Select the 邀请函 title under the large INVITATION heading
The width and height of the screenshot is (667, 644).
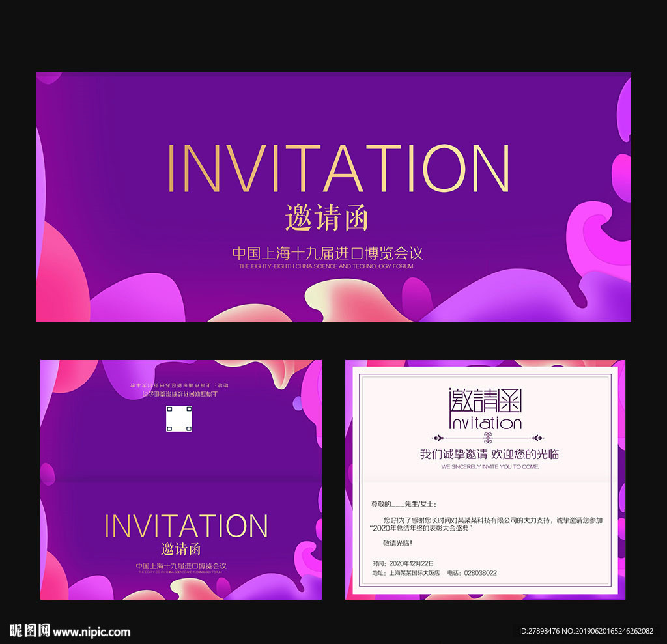pos(326,217)
